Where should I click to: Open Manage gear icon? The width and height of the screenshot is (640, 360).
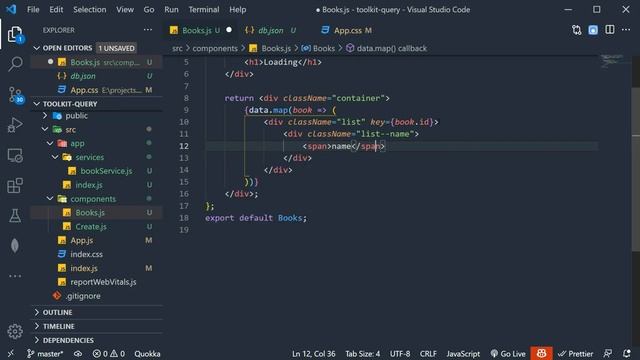[x=15, y=331]
